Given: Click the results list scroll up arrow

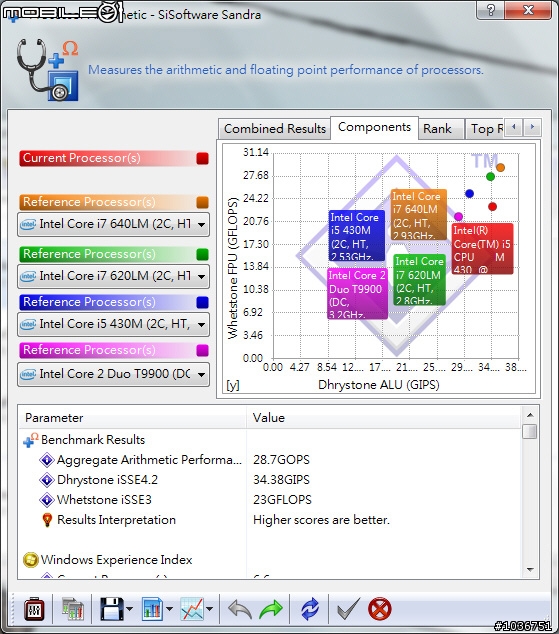Looking at the screenshot, I should pyautogui.click(x=530, y=414).
